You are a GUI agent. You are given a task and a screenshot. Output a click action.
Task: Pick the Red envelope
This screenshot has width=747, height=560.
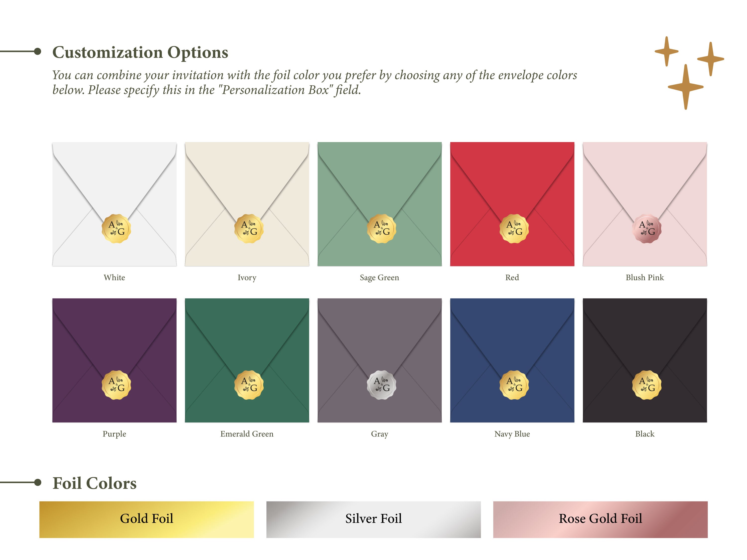(x=512, y=175)
